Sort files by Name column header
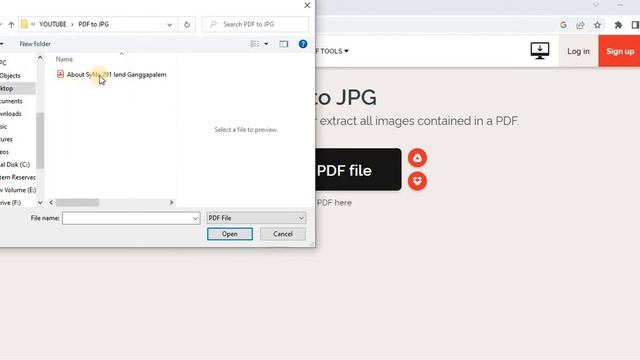 pos(64,59)
